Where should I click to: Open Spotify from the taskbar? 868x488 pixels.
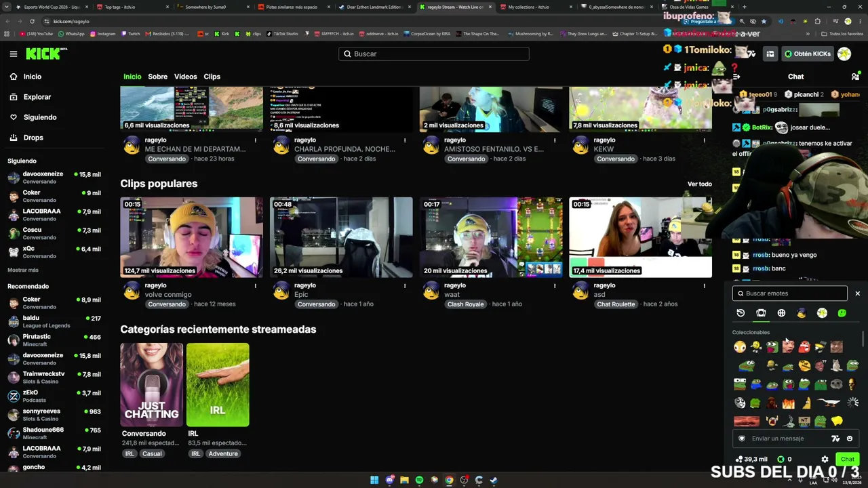tap(419, 480)
